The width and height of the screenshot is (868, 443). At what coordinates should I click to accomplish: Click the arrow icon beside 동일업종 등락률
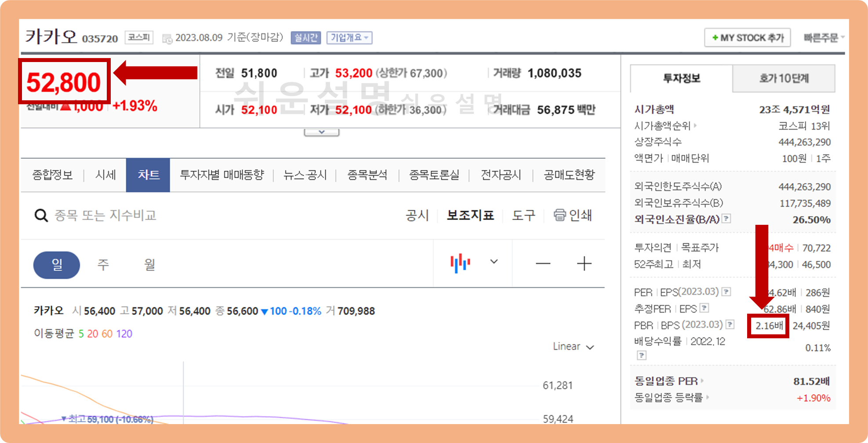(708, 397)
